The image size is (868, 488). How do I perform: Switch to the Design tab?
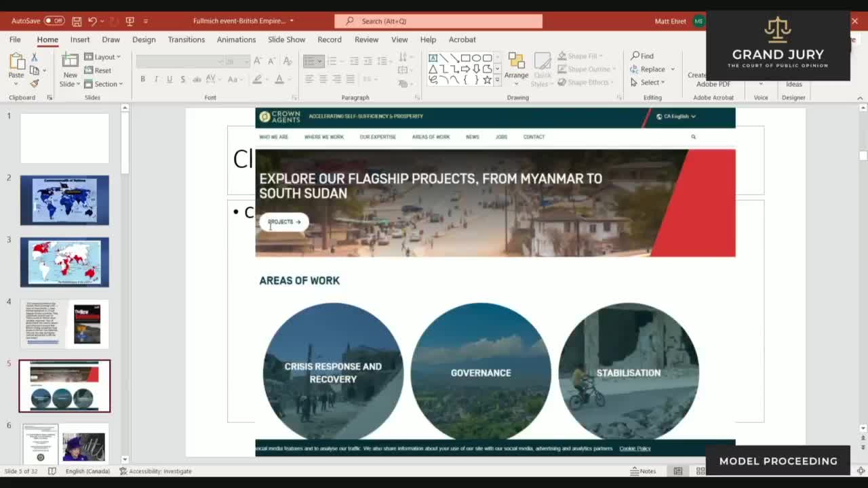(x=144, y=39)
